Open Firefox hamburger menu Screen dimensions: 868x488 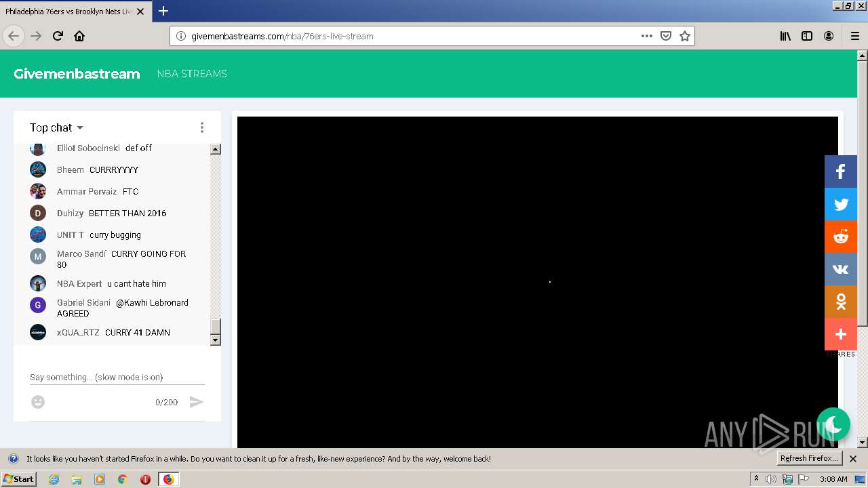[x=854, y=36]
